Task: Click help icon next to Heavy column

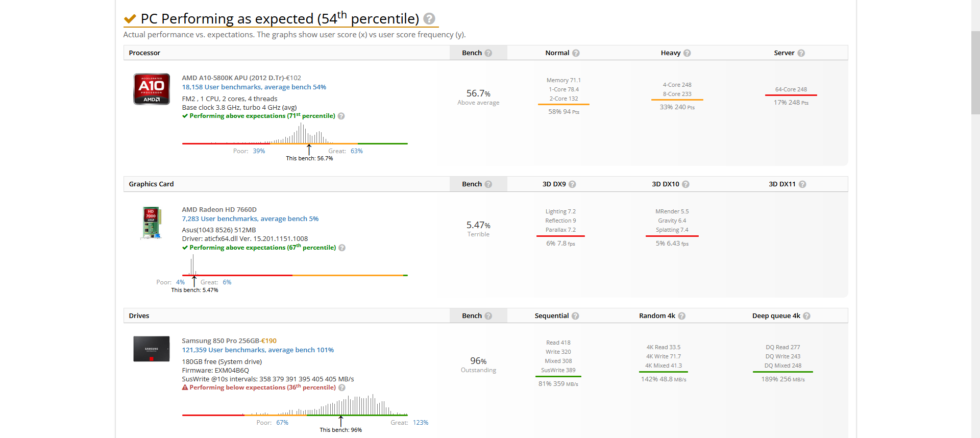Action: click(687, 53)
